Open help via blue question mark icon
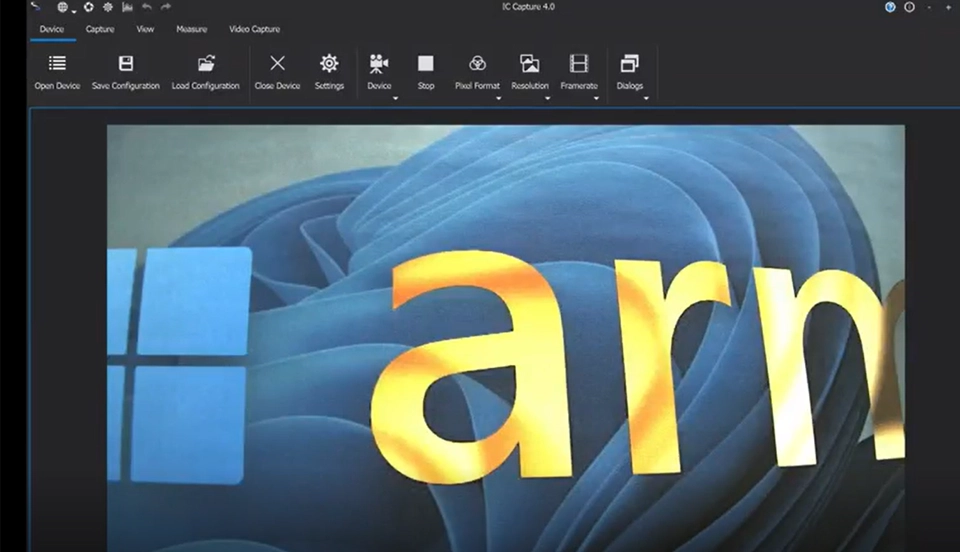 (x=890, y=7)
